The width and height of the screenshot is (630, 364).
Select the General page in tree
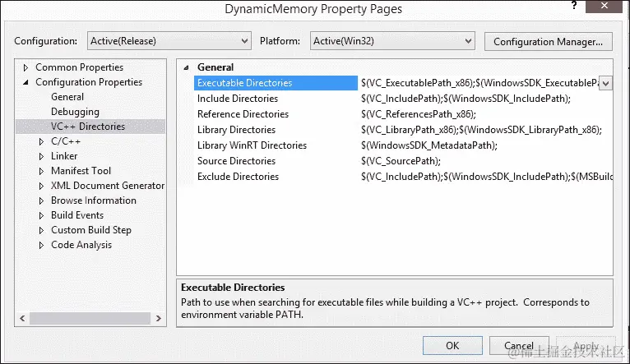pos(67,97)
